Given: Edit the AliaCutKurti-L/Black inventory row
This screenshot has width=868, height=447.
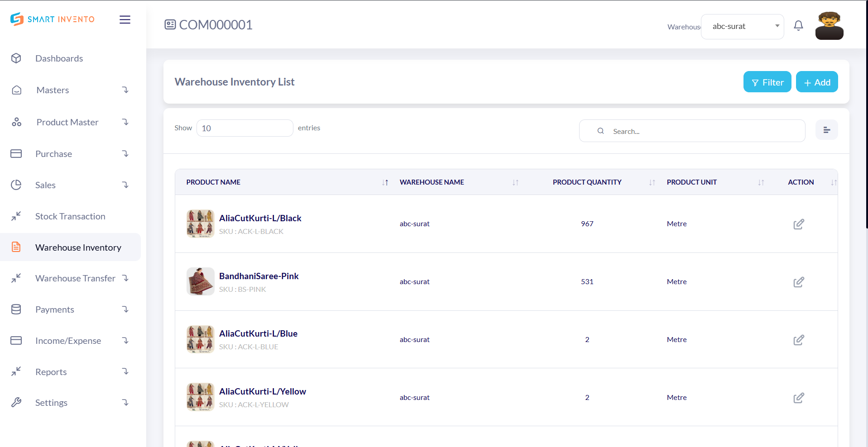Looking at the screenshot, I should click(x=798, y=224).
